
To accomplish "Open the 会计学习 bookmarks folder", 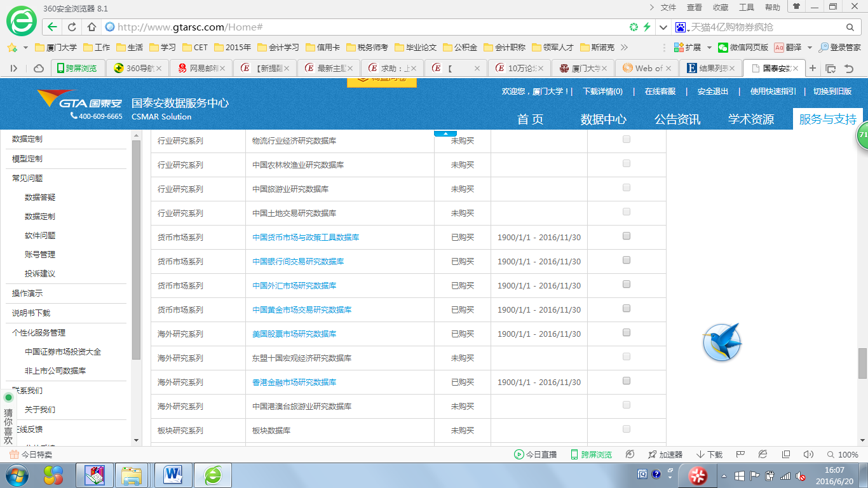I will 278,48.
